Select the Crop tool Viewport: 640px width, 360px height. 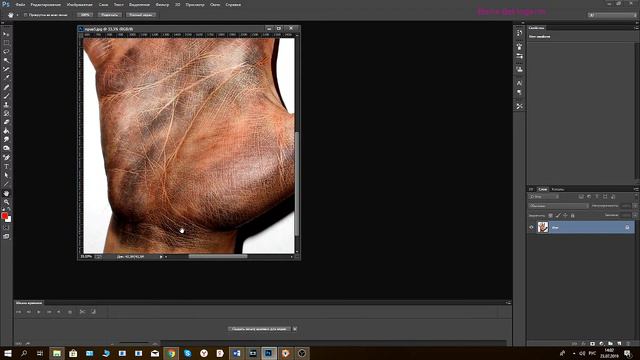(6, 69)
